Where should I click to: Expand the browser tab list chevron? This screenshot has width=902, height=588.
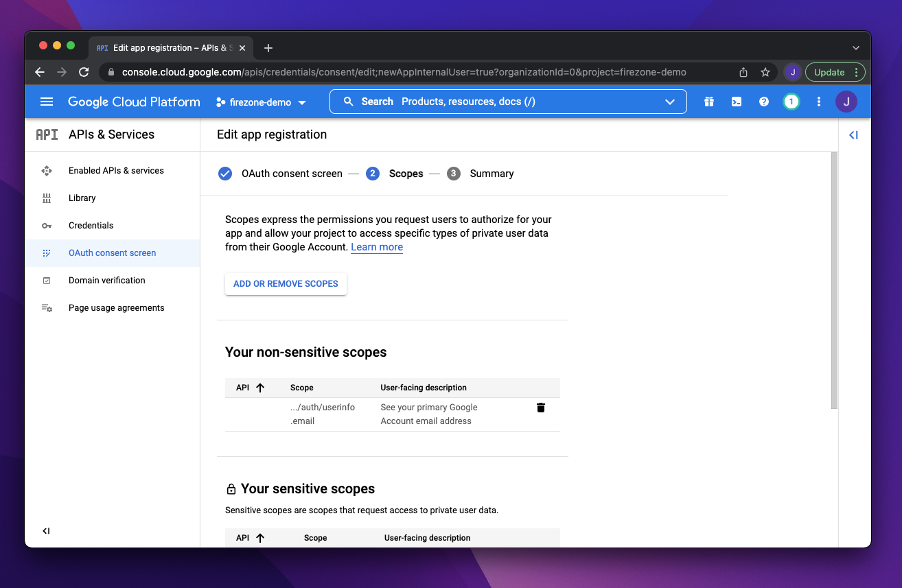click(855, 47)
